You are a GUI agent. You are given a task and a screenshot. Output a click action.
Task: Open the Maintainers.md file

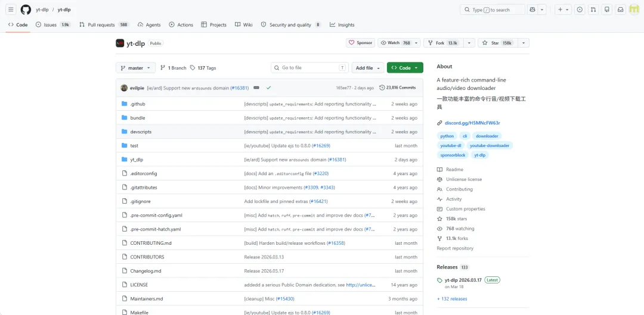tap(147, 299)
